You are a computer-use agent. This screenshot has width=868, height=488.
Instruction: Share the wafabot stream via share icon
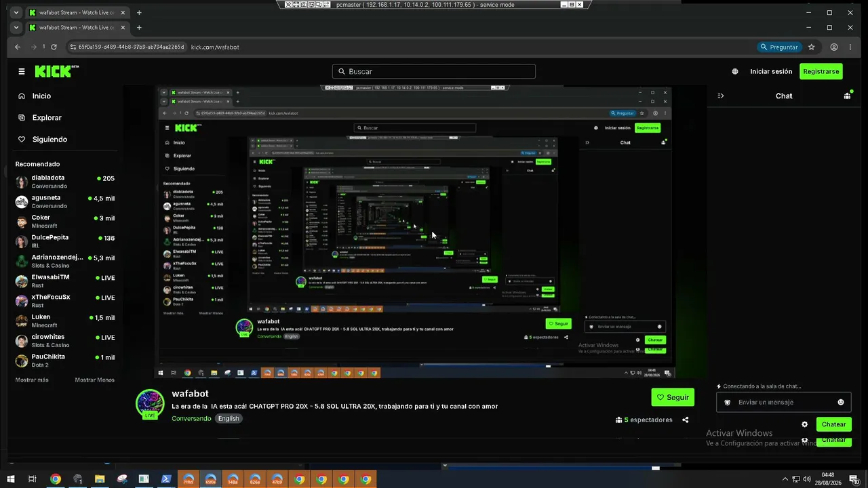point(686,420)
